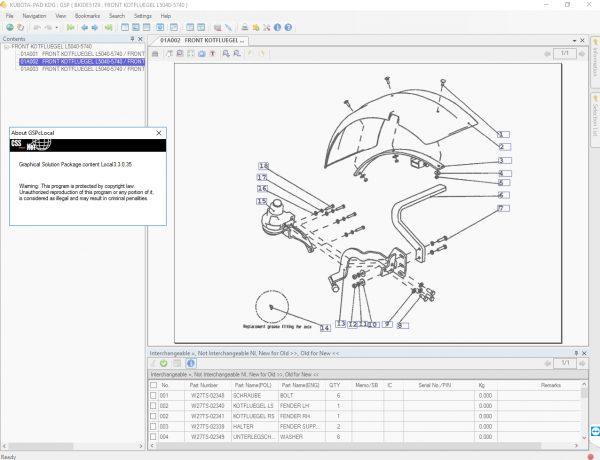Click the blue info circle in main toolbar

click(277, 27)
